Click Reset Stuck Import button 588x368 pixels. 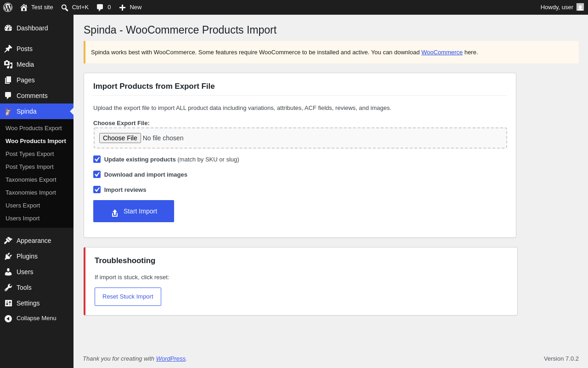(x=128, y=297)
